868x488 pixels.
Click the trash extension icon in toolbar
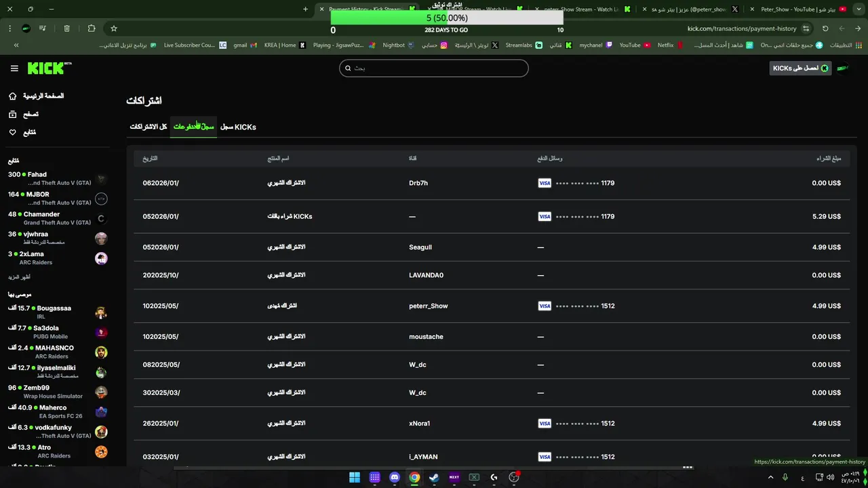pos(66,28)
